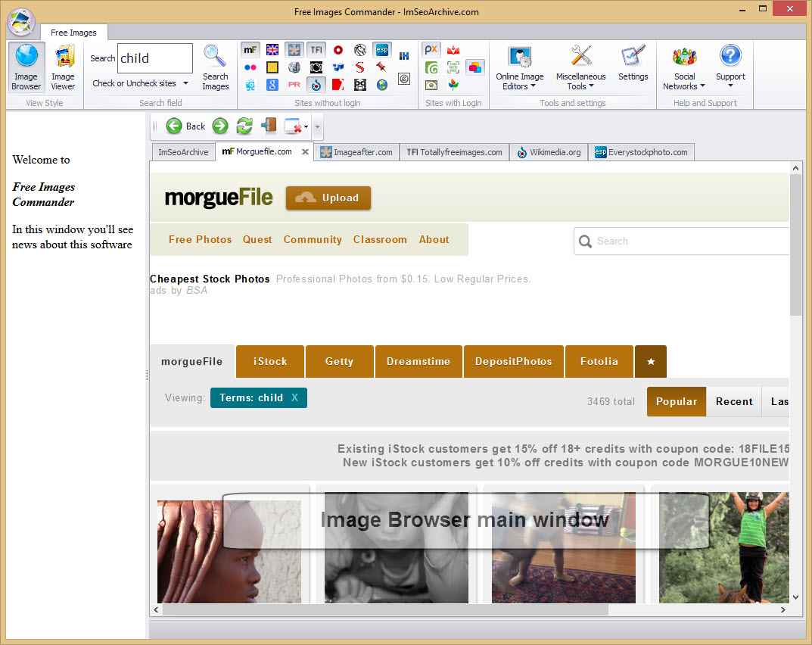The height and width of the screenshot is (645, 812).
Task: Click the eye picture login site icon
Action: (431, 85)
